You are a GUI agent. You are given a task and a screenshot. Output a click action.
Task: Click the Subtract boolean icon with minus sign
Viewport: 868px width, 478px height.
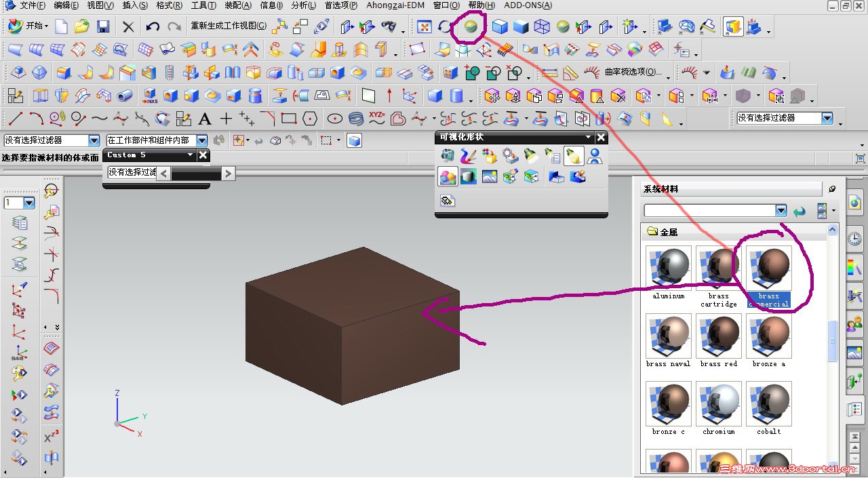[x=494, y=73]
